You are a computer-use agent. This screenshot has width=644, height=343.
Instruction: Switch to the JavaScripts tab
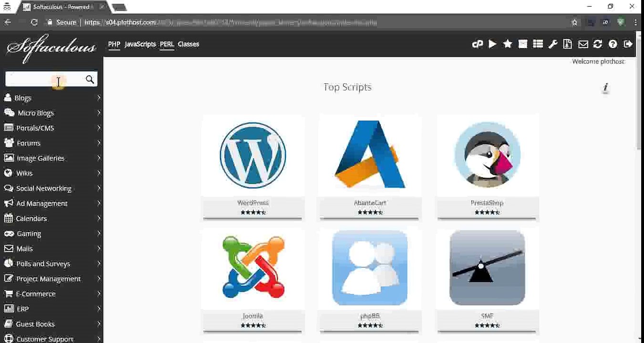140,44
